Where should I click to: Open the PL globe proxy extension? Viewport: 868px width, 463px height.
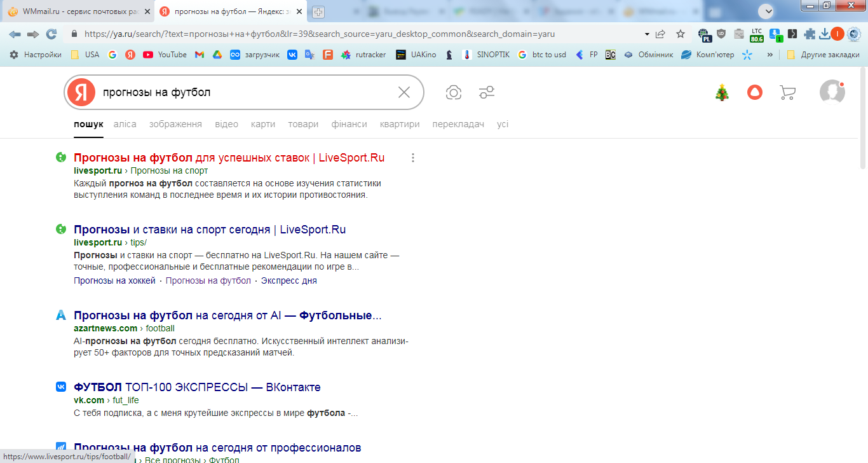pos(704,35)
